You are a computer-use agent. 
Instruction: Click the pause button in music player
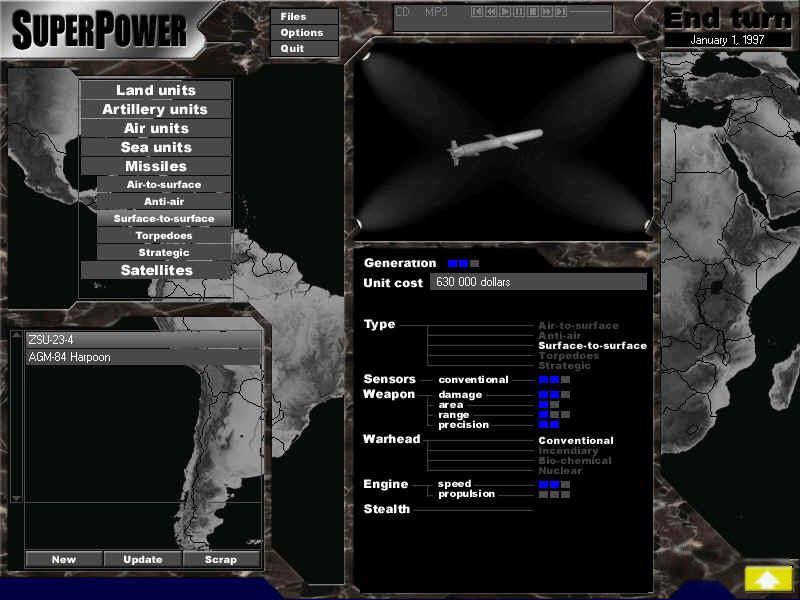coord(519,12)
